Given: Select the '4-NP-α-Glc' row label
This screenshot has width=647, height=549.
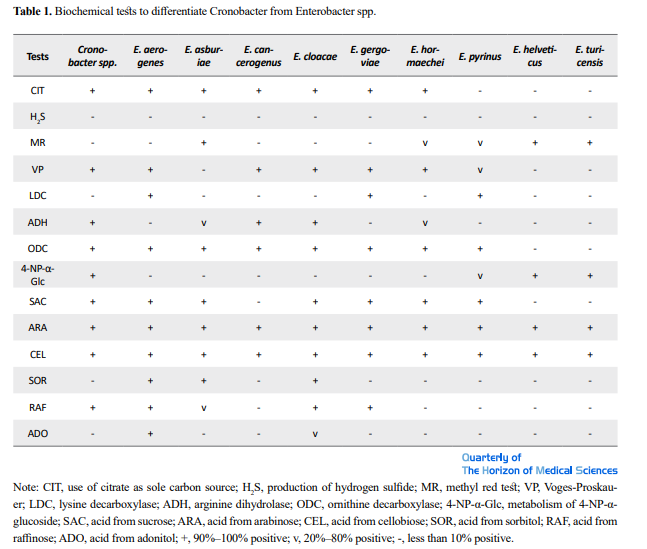Looking at the screenshot, I should point(38,275).
